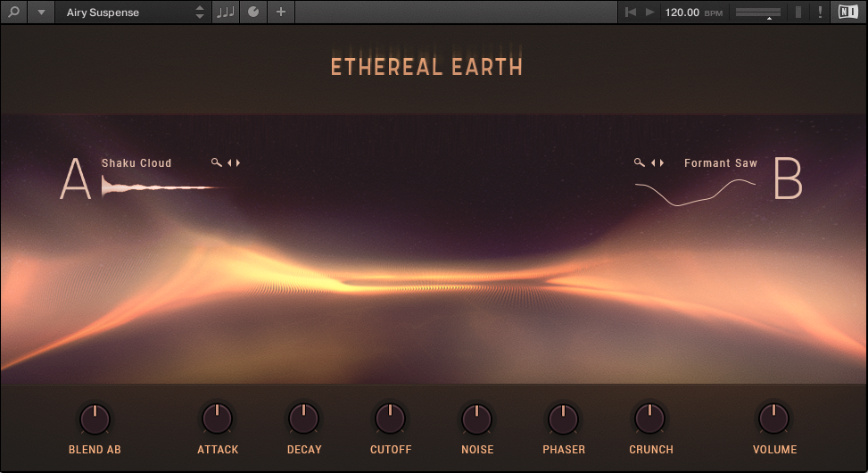Viewport: 868px width, 473px height.
Task: Open sound browser magnifier for layer A
Action: (217, 162)
